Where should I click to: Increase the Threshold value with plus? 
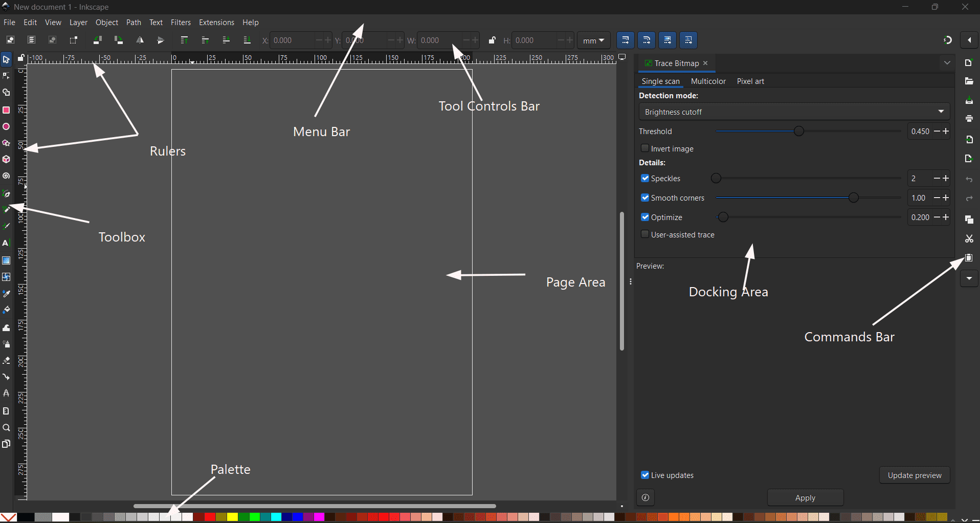coord(946,132)
